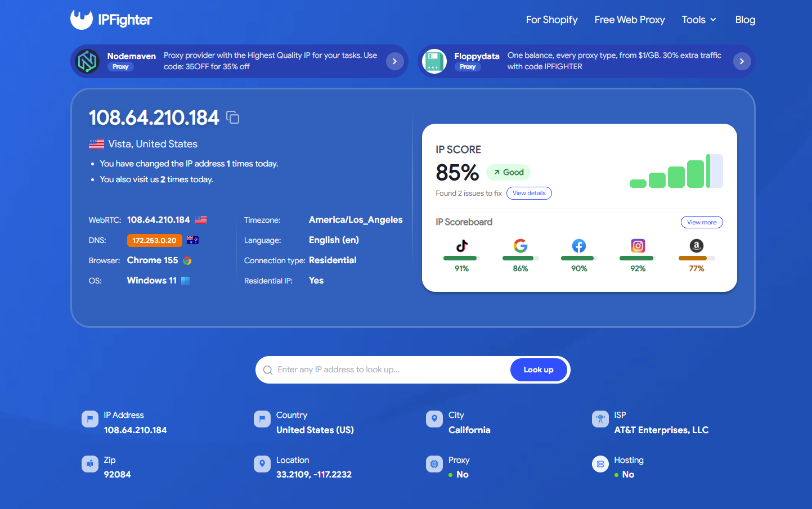Image resolution: width=812 pixels, height=509 pixels.
Task: Click the Zip mailbox icon
Action: coord(90,464)
